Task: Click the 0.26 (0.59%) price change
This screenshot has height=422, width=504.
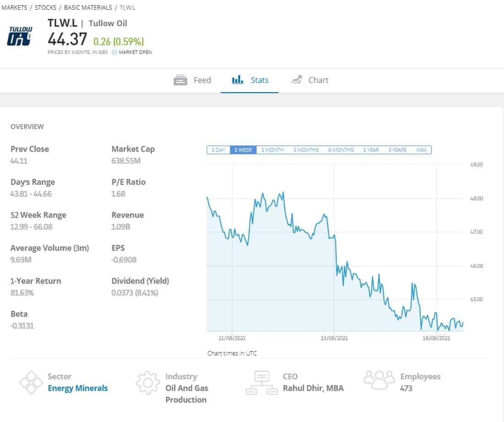Action: click(x=119, y=41)
